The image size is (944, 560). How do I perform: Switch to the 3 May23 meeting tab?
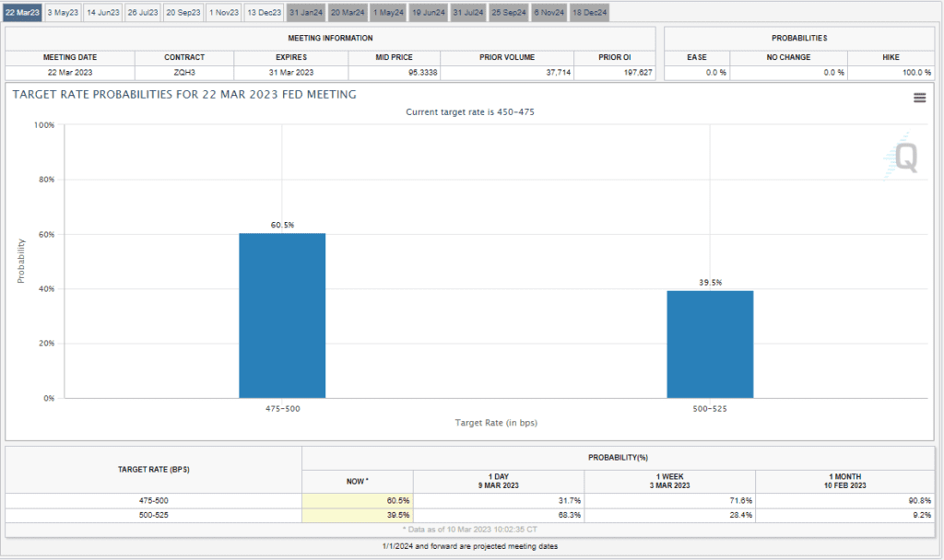63,12
